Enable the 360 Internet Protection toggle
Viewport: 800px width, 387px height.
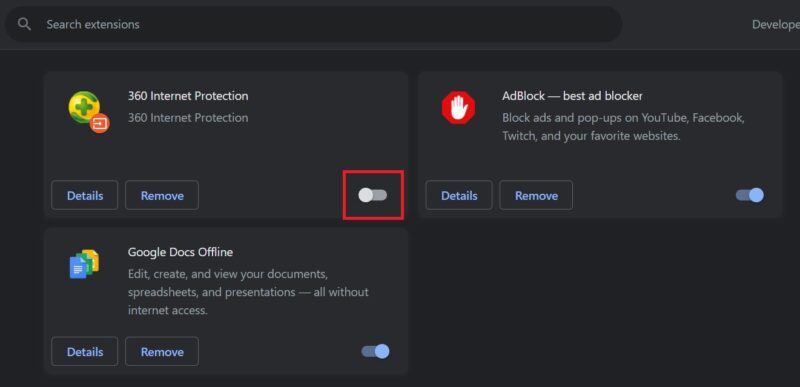373,195
